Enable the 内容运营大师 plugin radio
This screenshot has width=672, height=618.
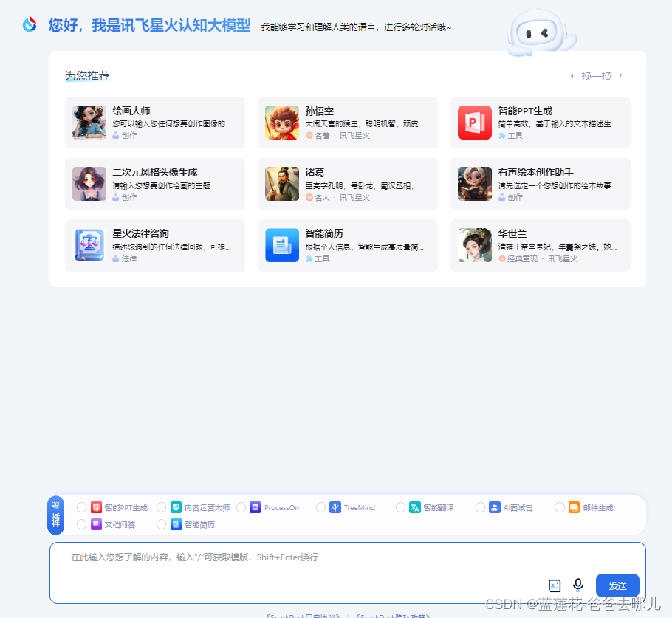tap(161, 507)
